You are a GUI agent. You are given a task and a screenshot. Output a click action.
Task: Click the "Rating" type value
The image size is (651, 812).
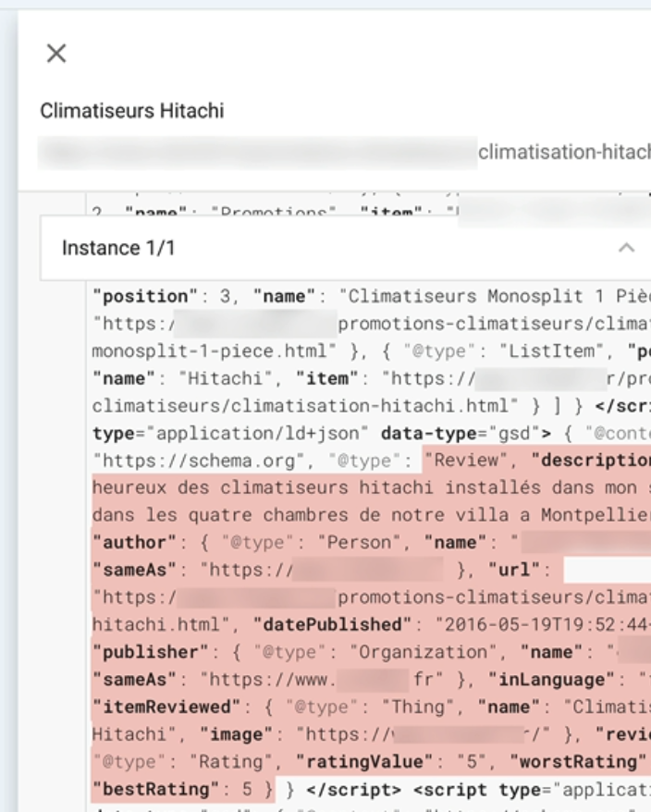[x=230, y=762]
